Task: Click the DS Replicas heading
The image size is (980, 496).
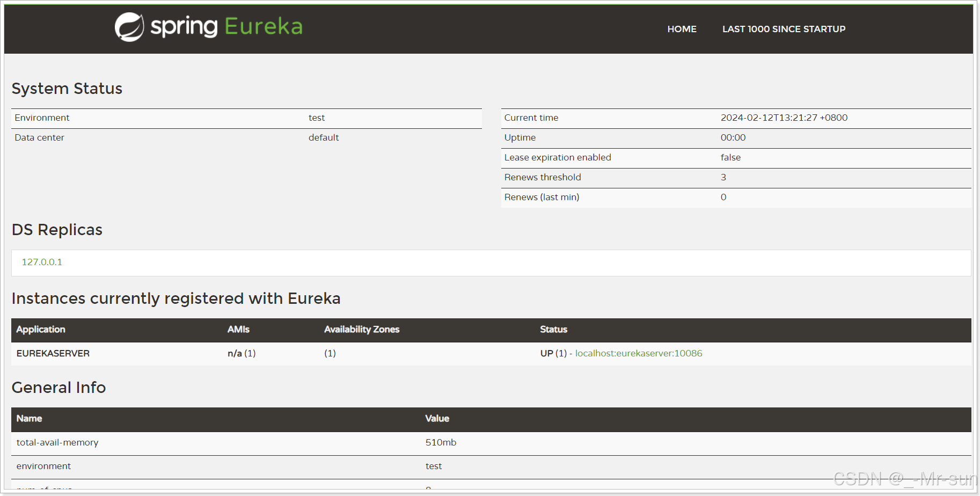Action: tap(57, 230)
